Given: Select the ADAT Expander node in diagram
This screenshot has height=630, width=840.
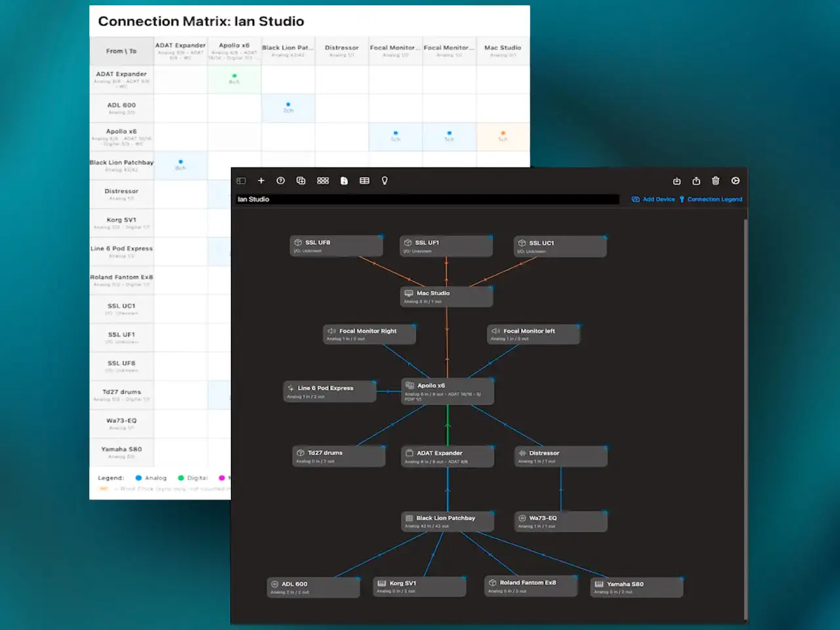Looking at the screenshot, I should point(448,457).
